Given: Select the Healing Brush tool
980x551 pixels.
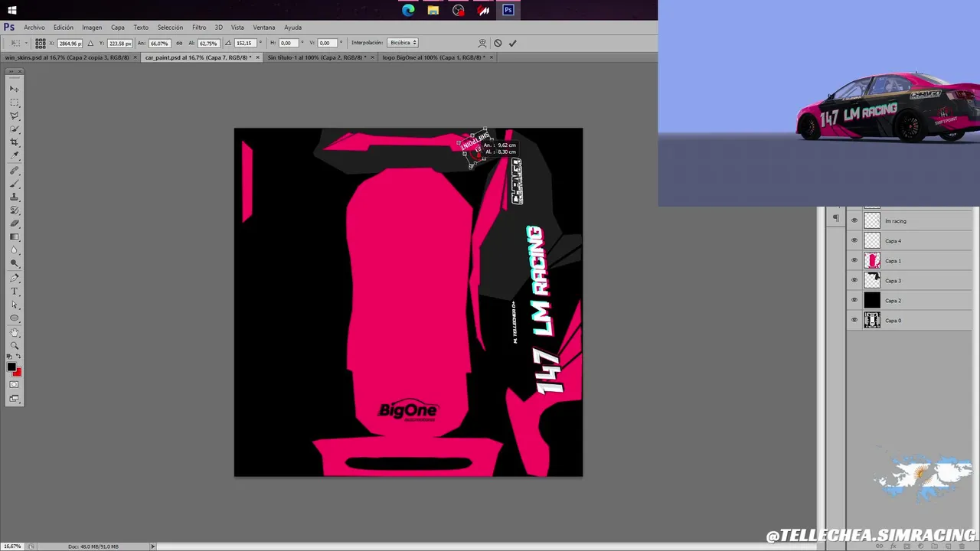Looking at the screenshot, I should coord(15,171).
